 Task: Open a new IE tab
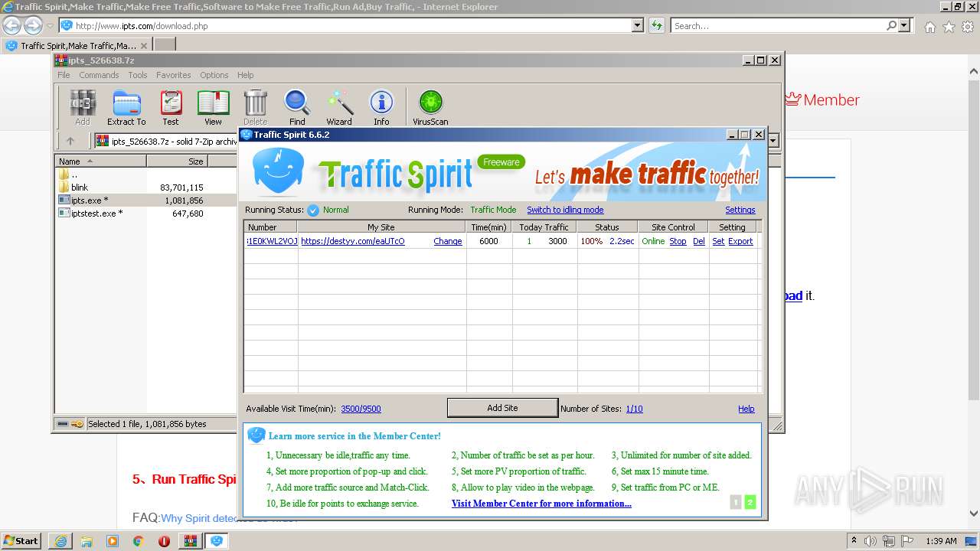click(164, 46)
